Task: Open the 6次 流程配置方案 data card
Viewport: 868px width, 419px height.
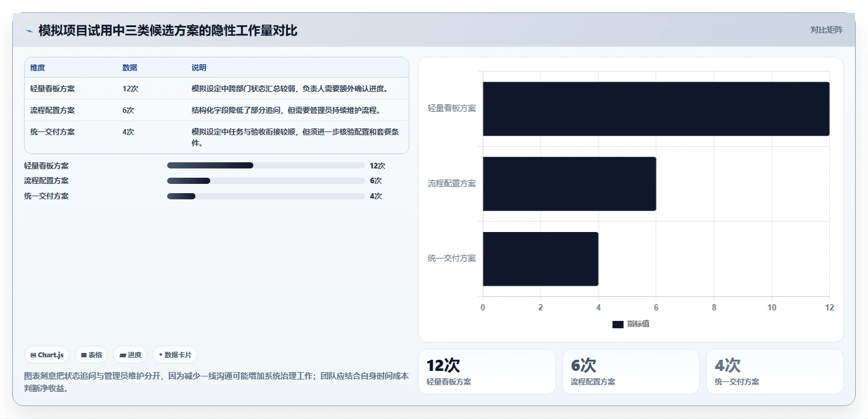Action: (631, 371)
